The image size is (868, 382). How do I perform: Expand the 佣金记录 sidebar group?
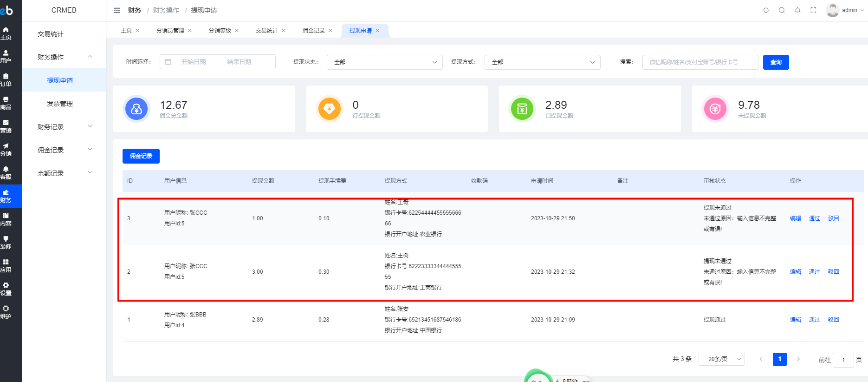click(64, 150)
